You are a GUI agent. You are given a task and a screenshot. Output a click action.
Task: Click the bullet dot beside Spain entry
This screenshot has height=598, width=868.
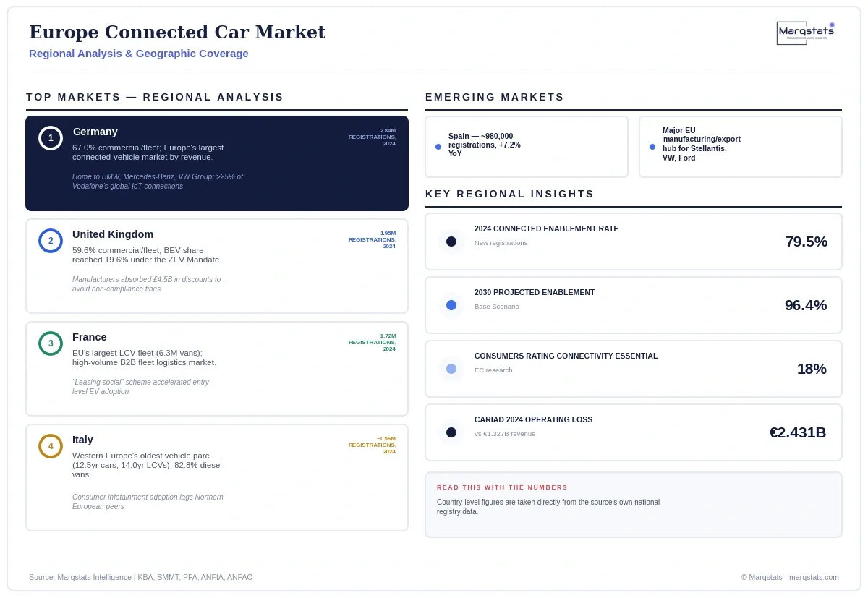pyautogui.click(x=438, y=147)
